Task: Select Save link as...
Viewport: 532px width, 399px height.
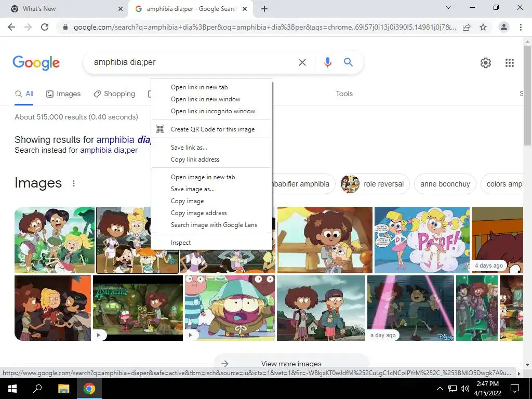Action: coord(211,147)
